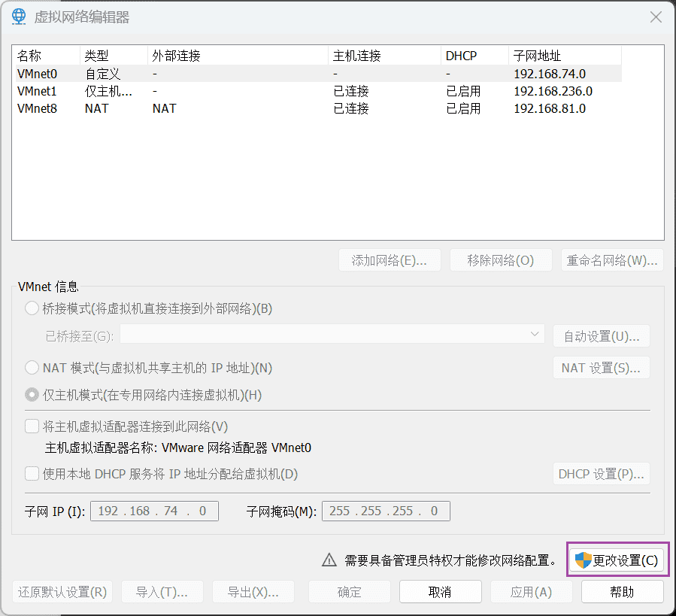Click the warning triangle icon

tap(329, 560)
